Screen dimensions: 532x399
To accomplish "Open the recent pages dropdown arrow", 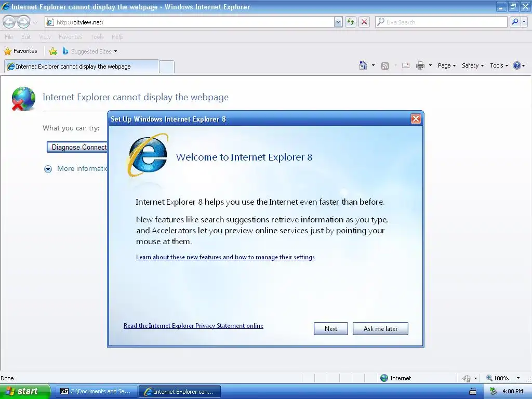I will pyautogui.click(x=35, y=22).
